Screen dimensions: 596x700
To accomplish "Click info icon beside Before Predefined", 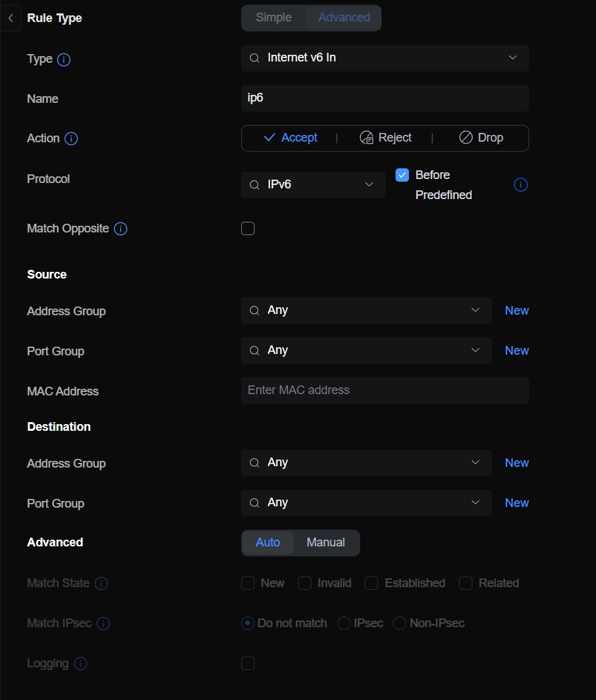I will tap(520, 185).
